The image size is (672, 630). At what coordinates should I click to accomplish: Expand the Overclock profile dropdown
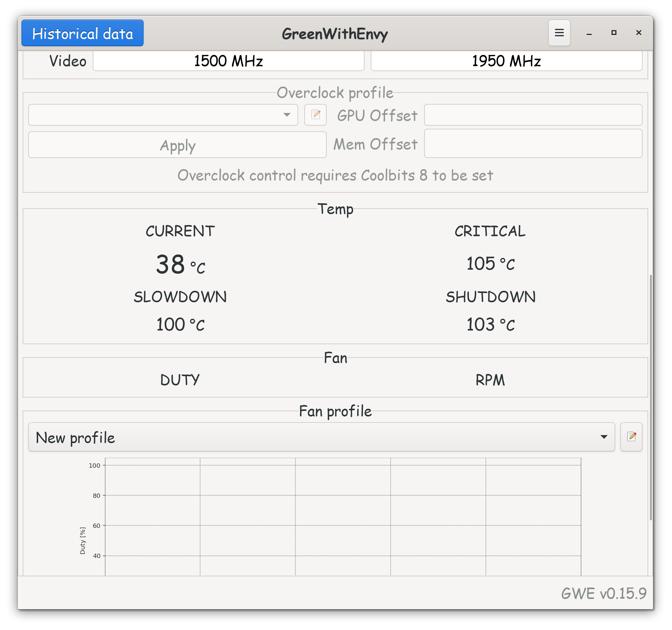(163, 115)
